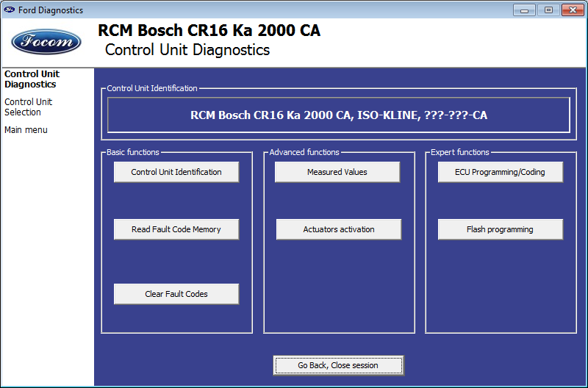Open Measured Values under Advanced functions
The width and height of the screenshot is (588, 388).
[x=337, y=172]
